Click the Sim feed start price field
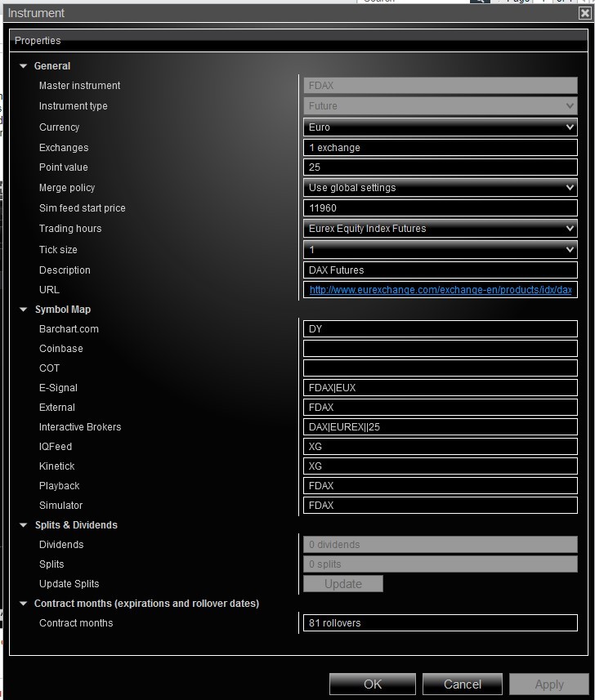 pyautogui.click(x=440, y=208)
